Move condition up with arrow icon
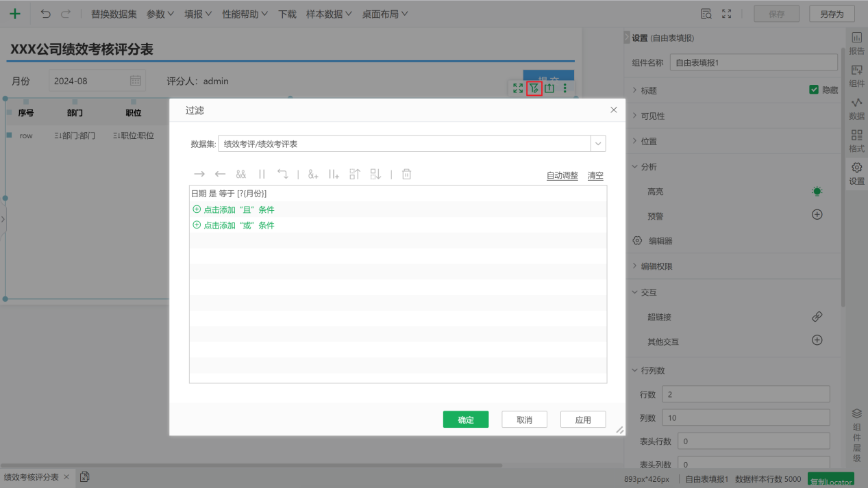The image size is (868, 488). [x=355, y=175]
